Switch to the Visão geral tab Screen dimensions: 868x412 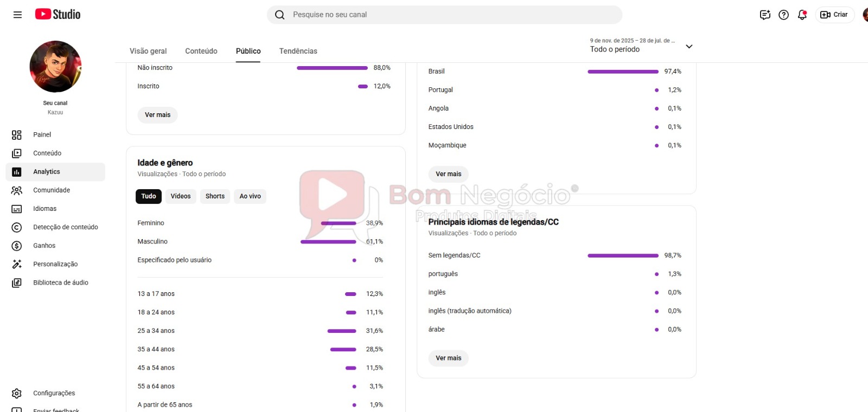tap(148, 51)
